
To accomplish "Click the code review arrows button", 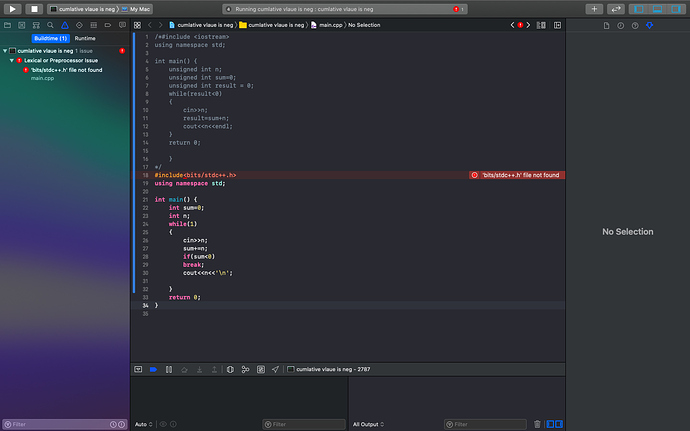I will pyautogui.click(x=616, y=9).
